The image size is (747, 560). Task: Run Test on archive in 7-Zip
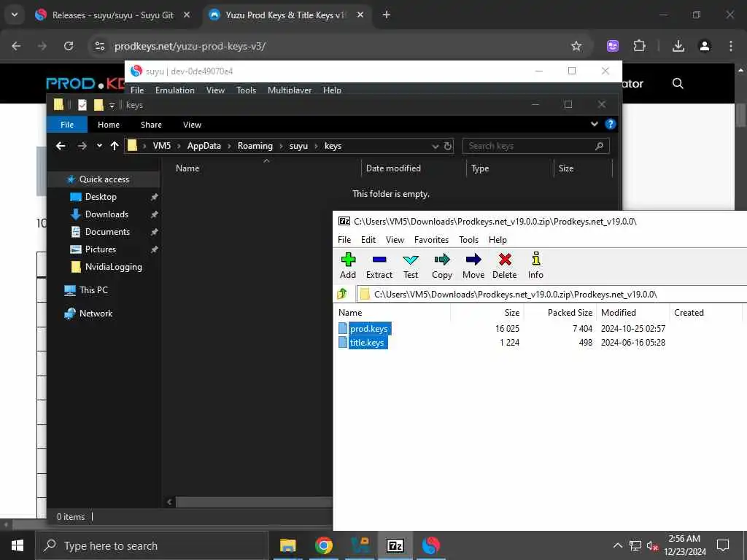[x=410, y=265]
